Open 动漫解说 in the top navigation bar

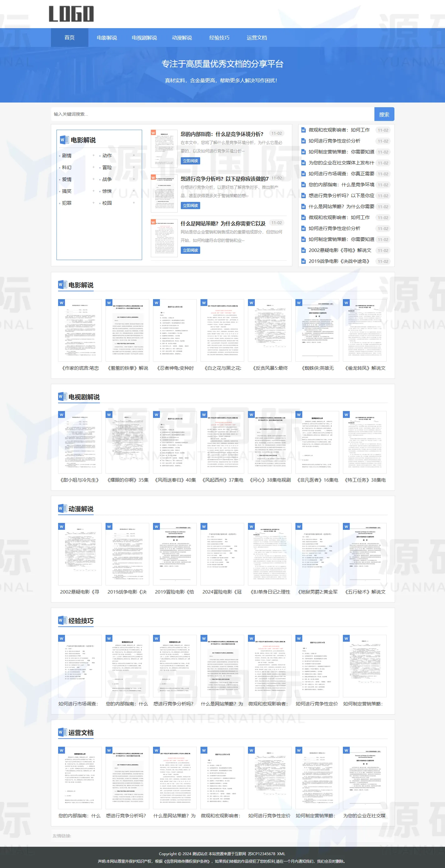(182, 38)
